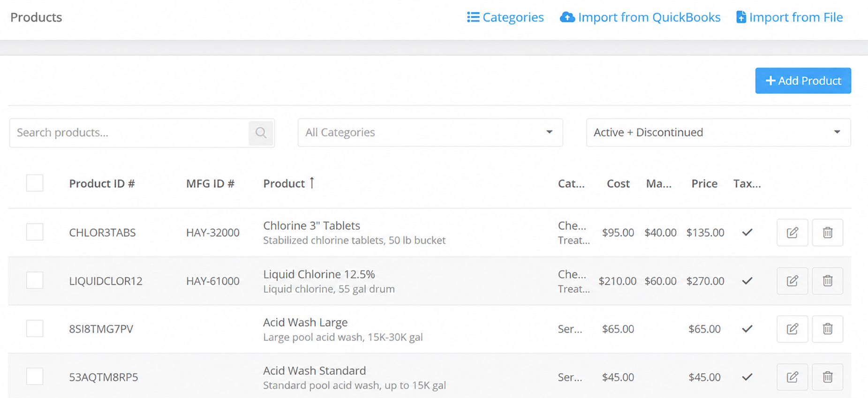Click the "Liquid Chlorine 12.5%" product name
868x398 pixels.
(319, 274)
